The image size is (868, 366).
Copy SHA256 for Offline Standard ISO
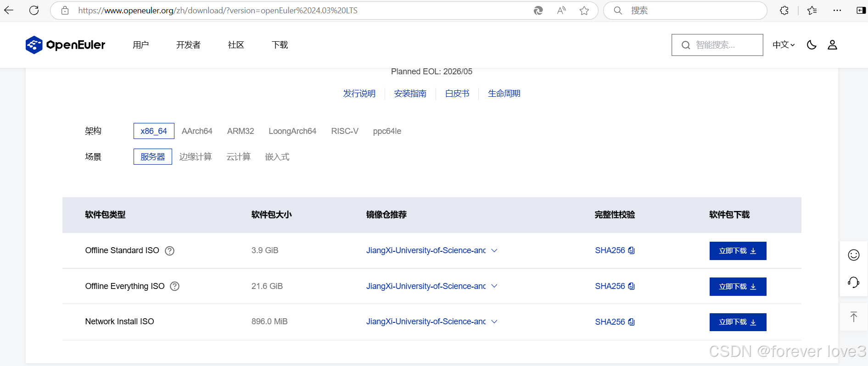[632, 250]
